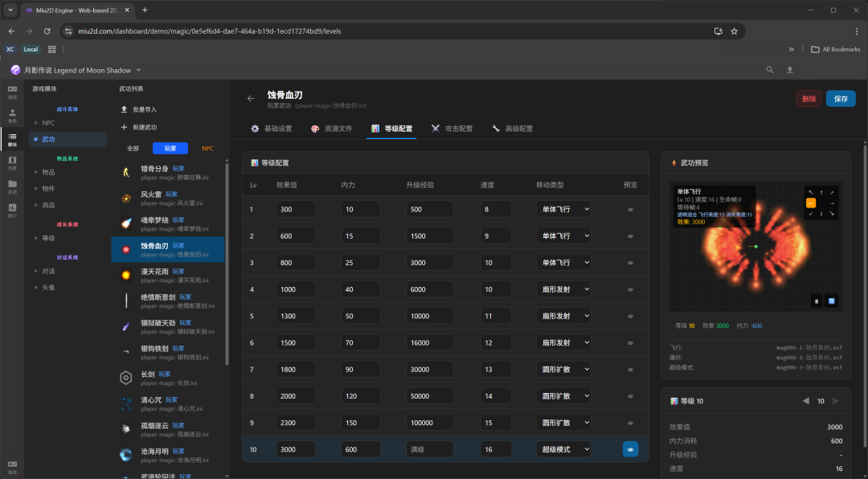868x479 pixels.
Task: Click the search icon in the project header
Action: click(x=770, y=70)
